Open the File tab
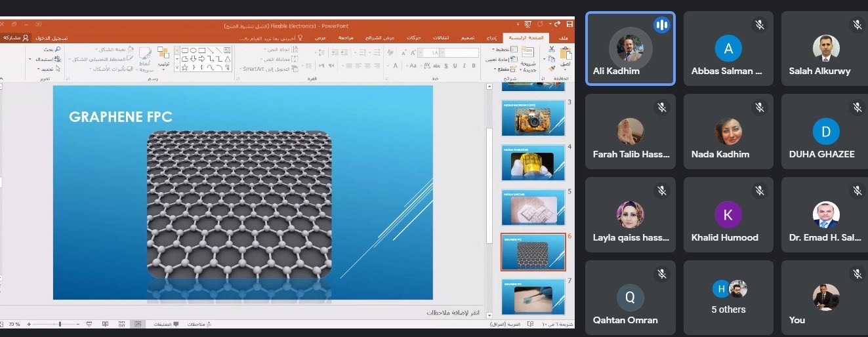 tap(563, 38)
